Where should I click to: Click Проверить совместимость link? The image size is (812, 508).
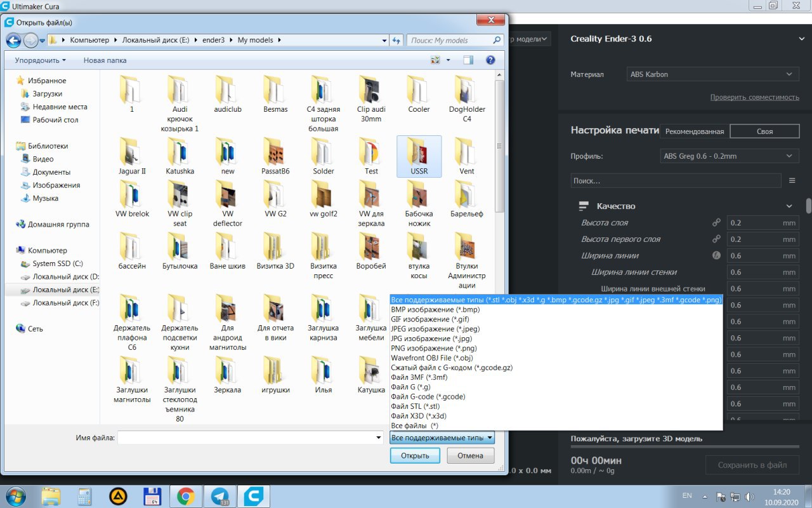[754, 97]
